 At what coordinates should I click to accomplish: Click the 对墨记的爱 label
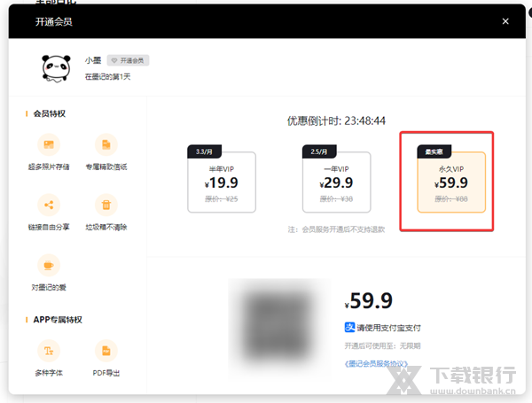pos(49,288)
